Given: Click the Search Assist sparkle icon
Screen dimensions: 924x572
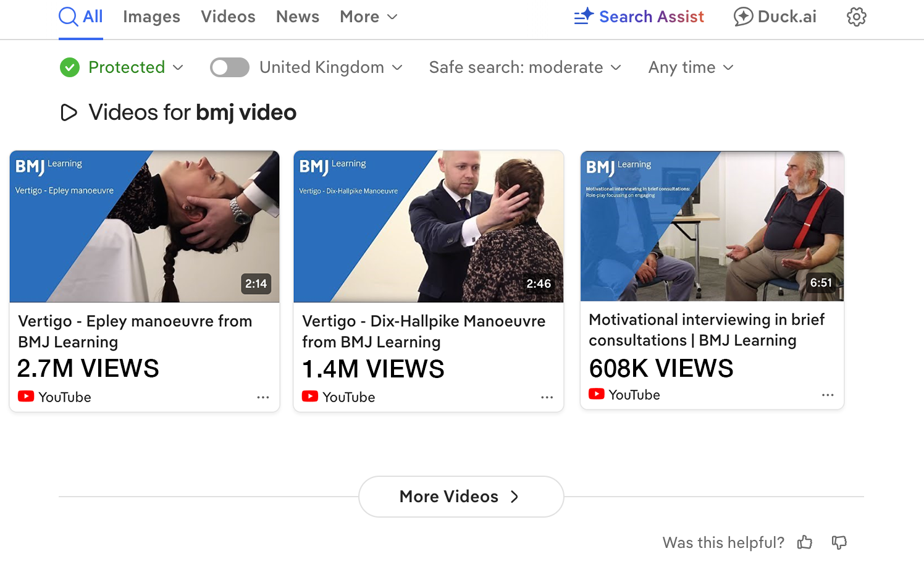Looking at the screenshot, I should (584, 16).
